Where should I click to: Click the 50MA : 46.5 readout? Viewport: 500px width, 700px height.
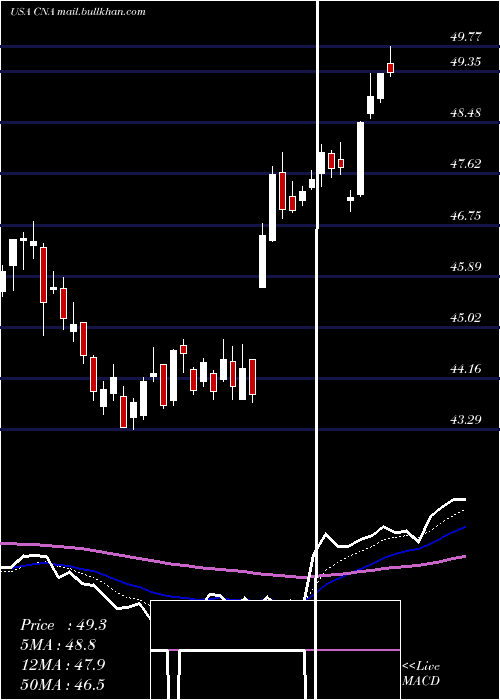(x=63, y=684)
